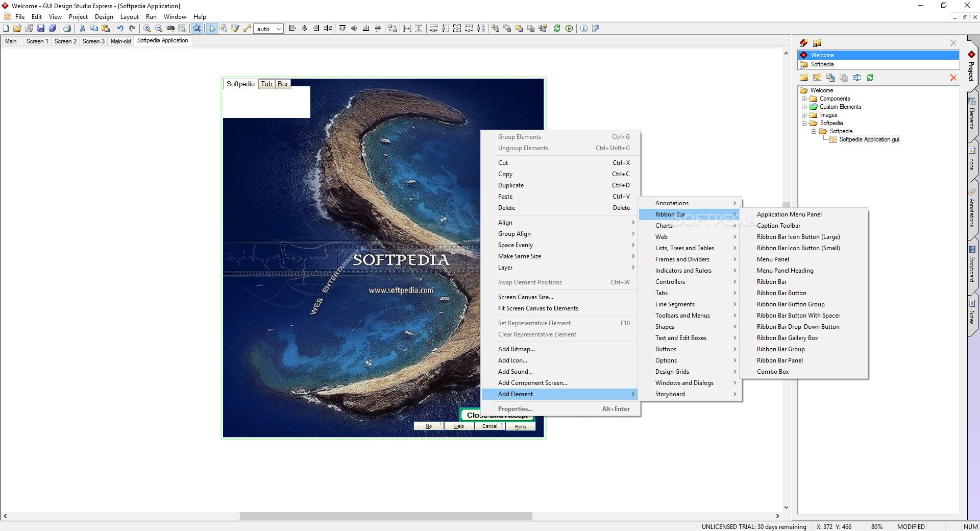Close the project list with the gray X
Screen dimensions: 980x531
[x=953, y=43]
